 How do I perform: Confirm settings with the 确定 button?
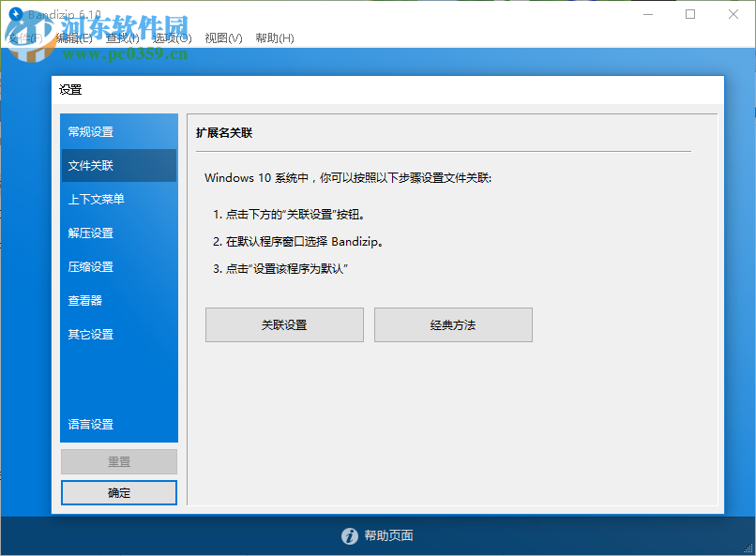click(118, 492)
